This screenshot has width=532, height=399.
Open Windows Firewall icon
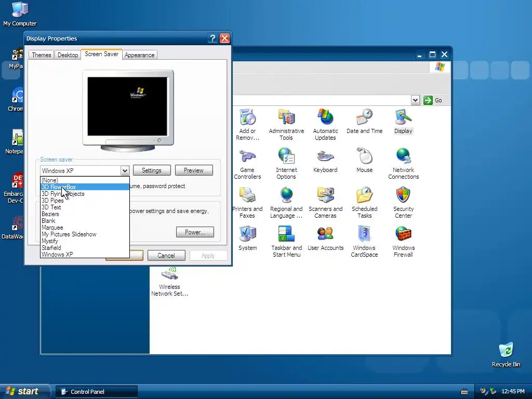coord(403,242)
